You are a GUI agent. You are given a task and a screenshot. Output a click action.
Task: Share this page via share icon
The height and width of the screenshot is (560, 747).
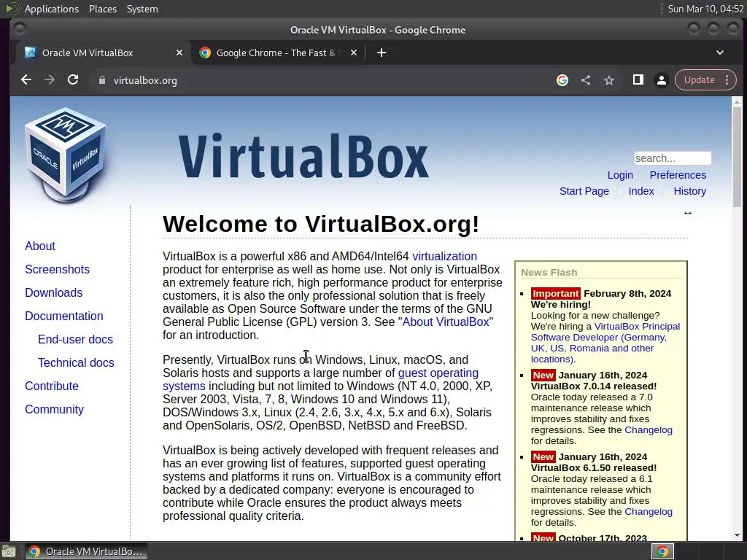point(586,80)
